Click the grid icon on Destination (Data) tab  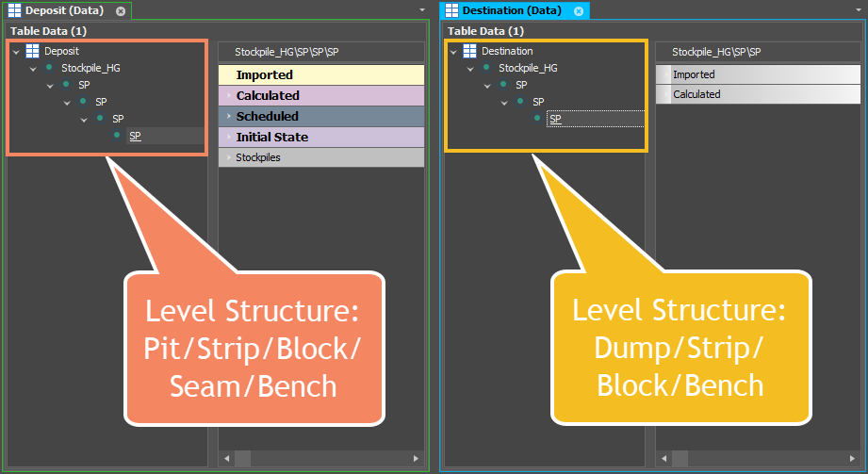point(451,10)
